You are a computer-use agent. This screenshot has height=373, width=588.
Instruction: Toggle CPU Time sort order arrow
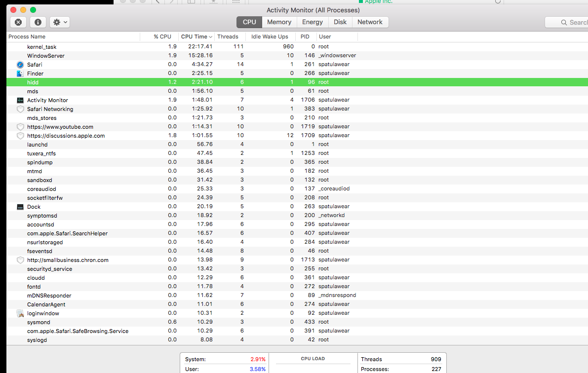point(210,37)
